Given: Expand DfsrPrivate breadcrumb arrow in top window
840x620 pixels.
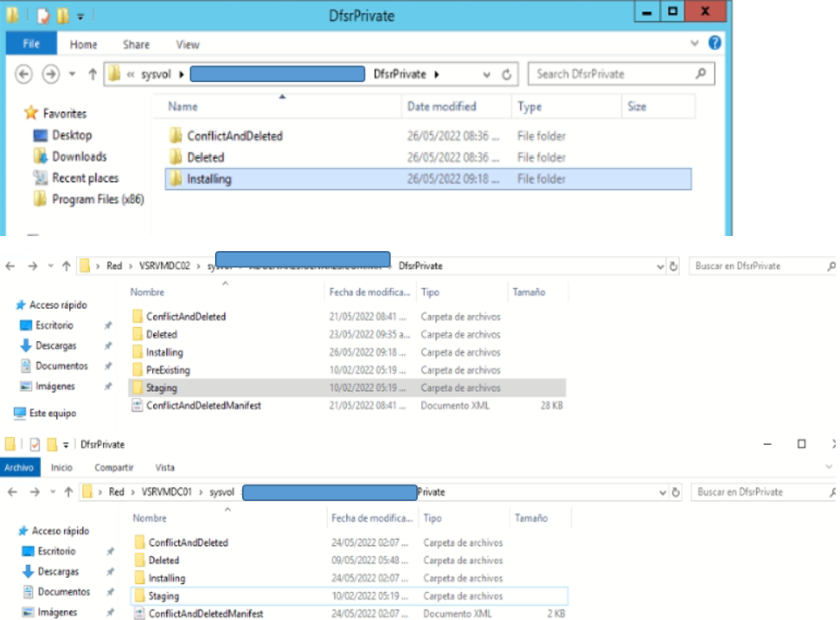Looking at the screenshot, I should click(x=436, y=74).
